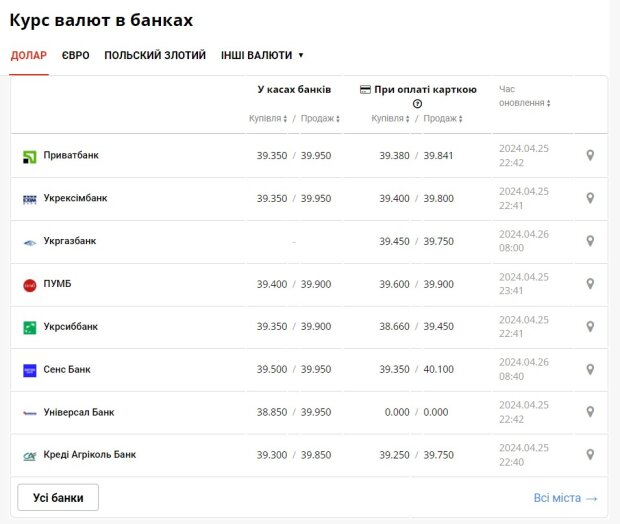The width and height of the screenshot is (620, 524).
Task: Click the Універсал Банк map pin
Action: (x=590, y=412)
